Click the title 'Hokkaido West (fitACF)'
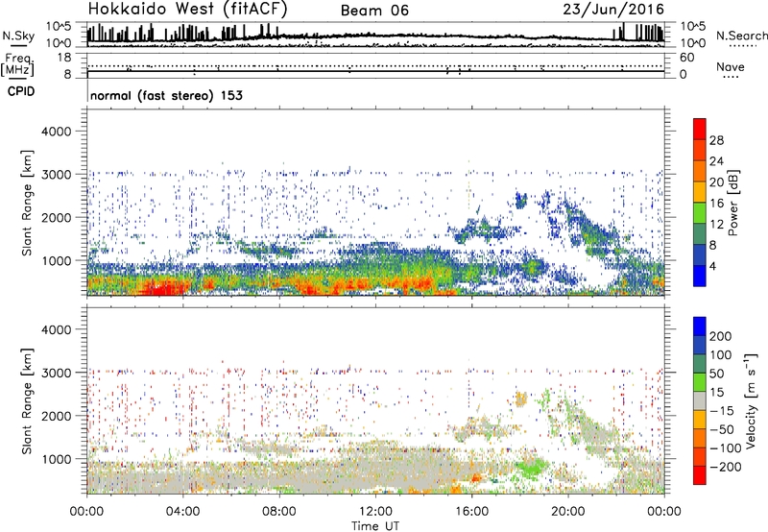The width and height of the screenshot is (768, 532). 187,9
